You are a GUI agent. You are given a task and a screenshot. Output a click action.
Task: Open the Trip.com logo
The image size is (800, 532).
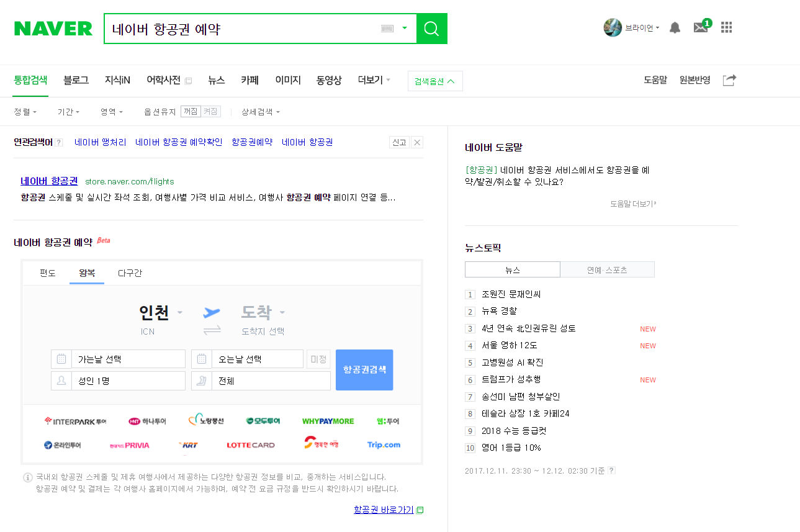coord(384,444)
